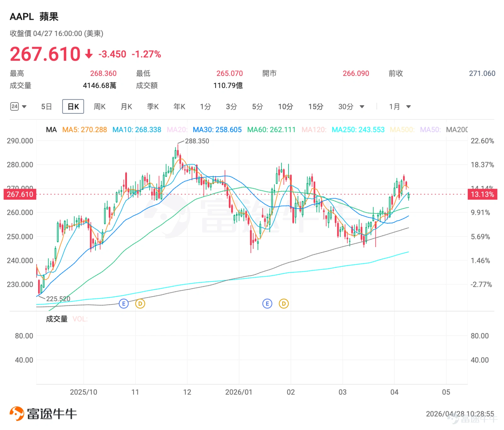Toggle the MA30 moving average line

pos(217,130)
